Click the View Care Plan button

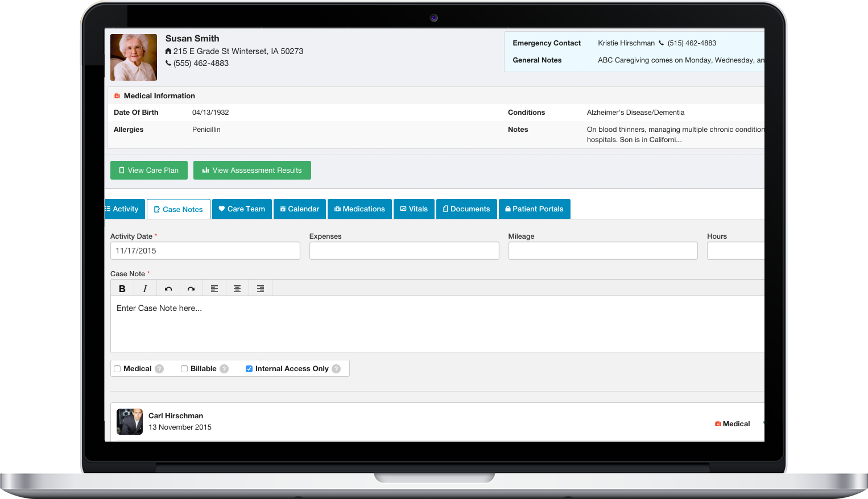coord(149,171)
